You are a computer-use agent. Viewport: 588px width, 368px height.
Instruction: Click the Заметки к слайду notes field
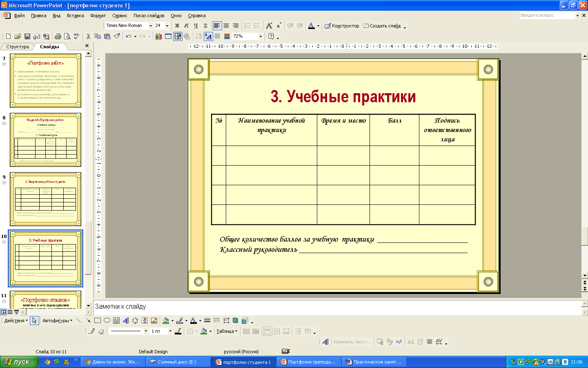click(338, 307)
